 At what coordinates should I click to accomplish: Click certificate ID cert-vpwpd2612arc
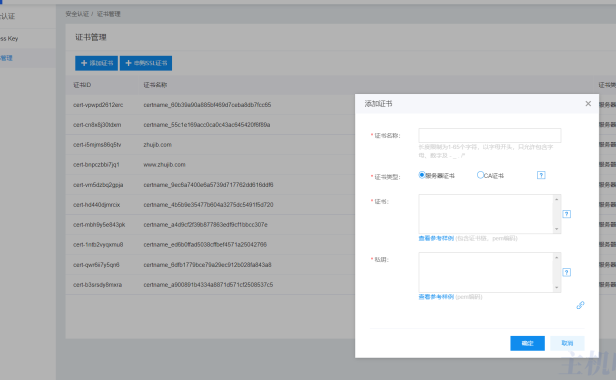[98, 105]
